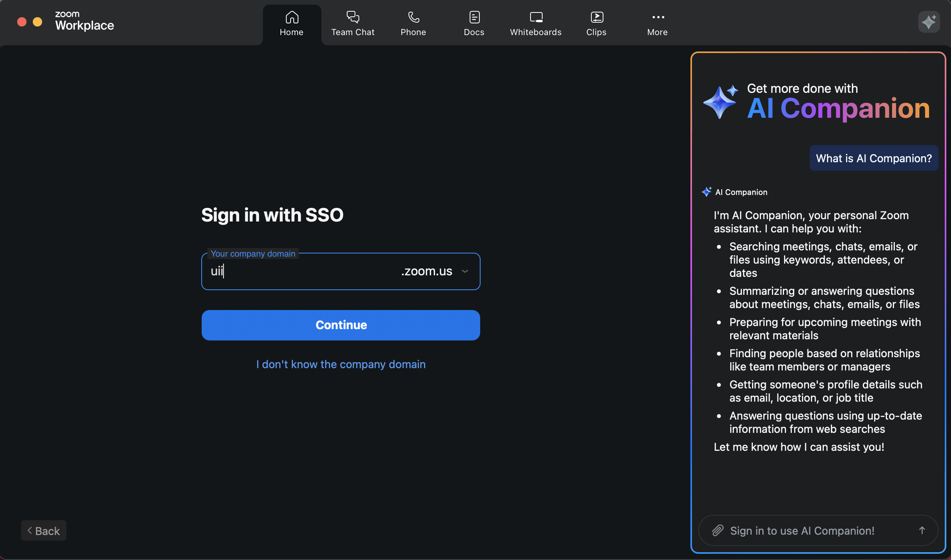Open Team Chat from the top bar

coord(353,23)
